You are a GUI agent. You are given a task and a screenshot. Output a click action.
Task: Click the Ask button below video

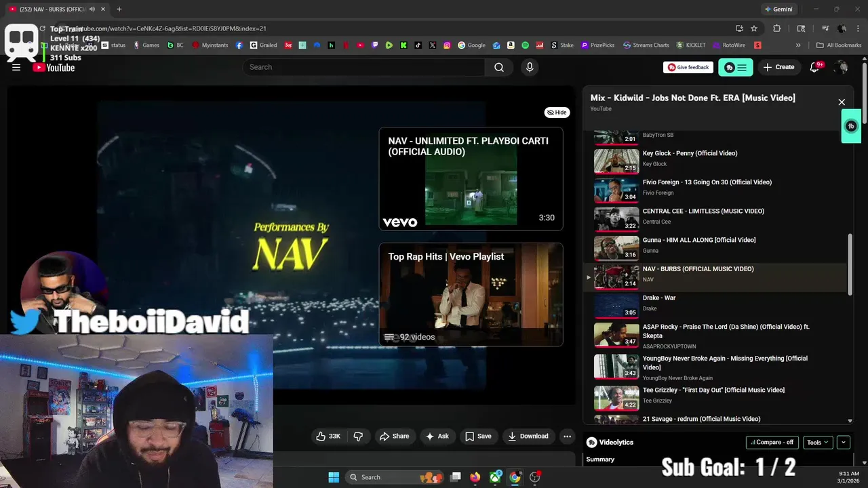[x=437, y=436]
